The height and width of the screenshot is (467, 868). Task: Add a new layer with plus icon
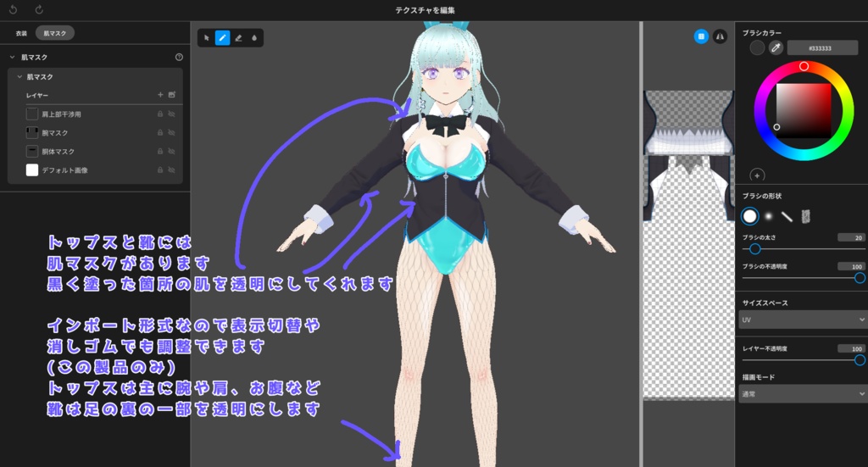click(x=160, y=95)
